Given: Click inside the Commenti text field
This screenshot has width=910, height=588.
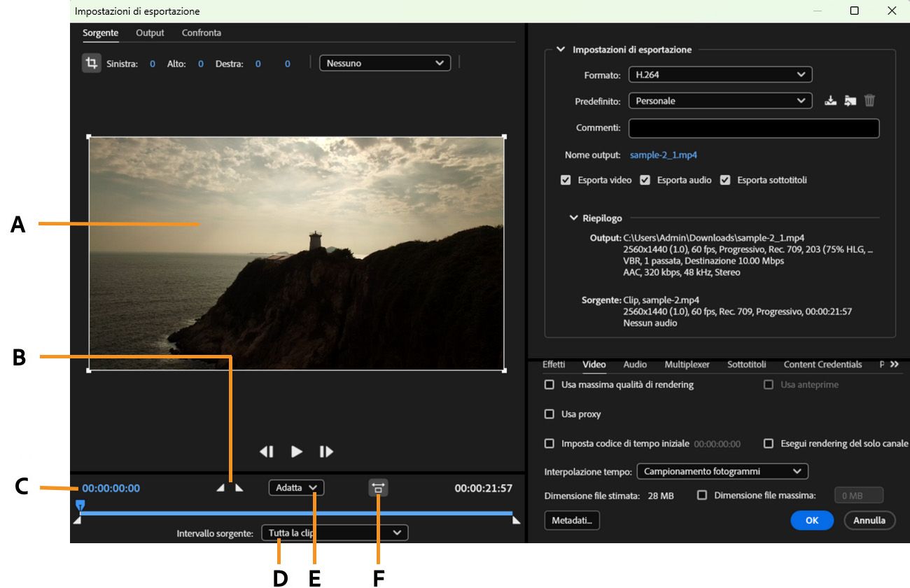Looking at the screenshot, I should [x=753, y=128].
